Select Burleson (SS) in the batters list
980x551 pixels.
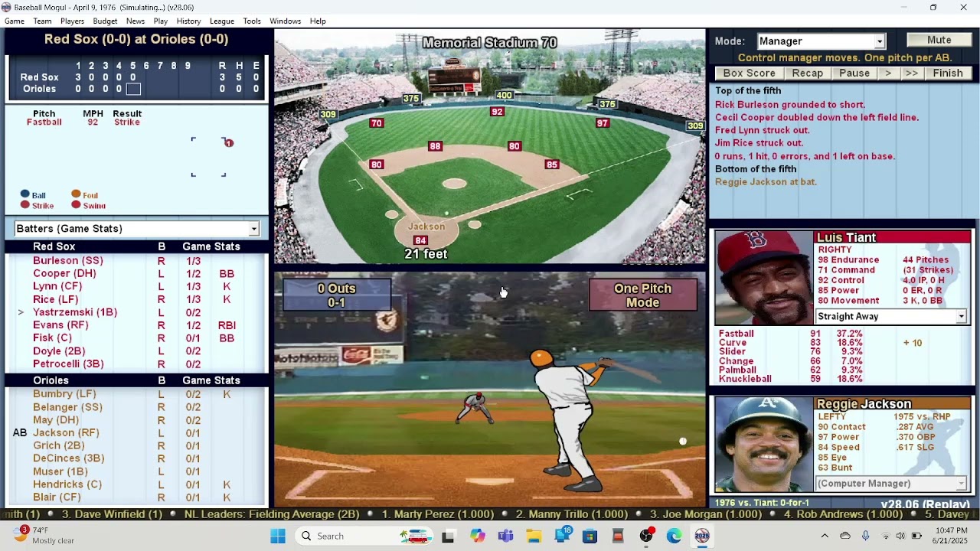click(68, 261)
